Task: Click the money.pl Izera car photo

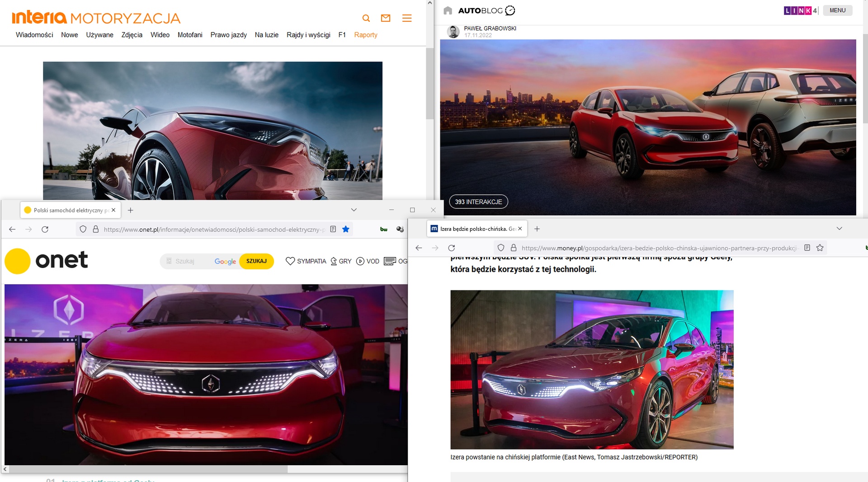Action: (592, 370)
